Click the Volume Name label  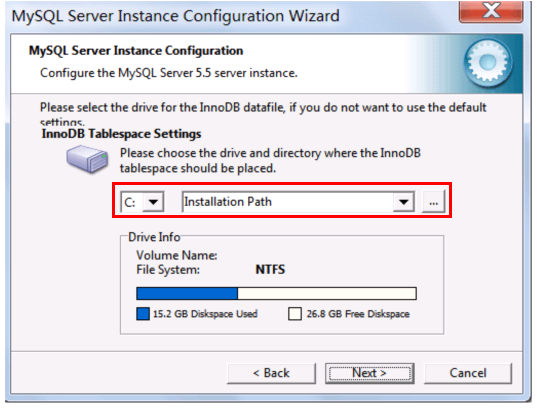177,255
